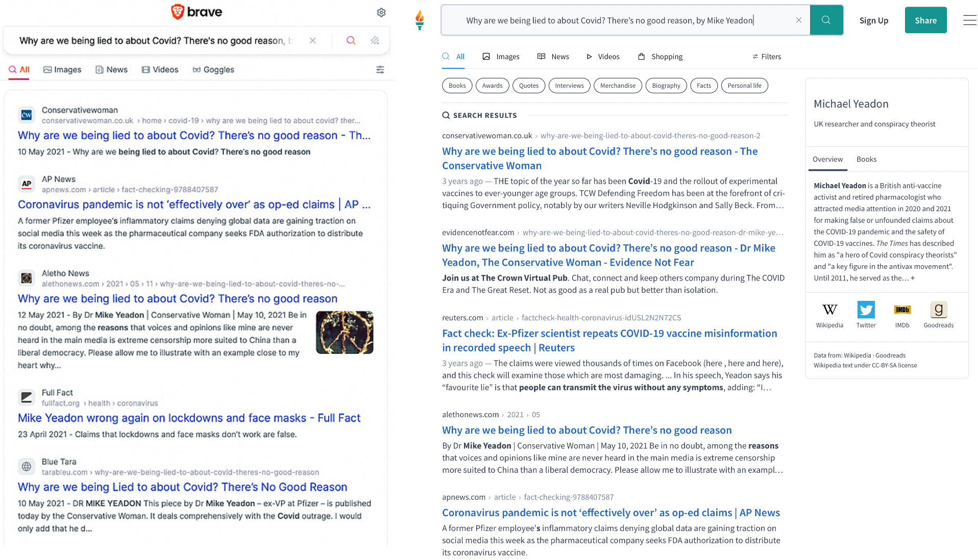Open the Evidence Not Fear result link
The width and height of the screenshot is (978, 560).
pyautogui.click(x=608, y=256)
